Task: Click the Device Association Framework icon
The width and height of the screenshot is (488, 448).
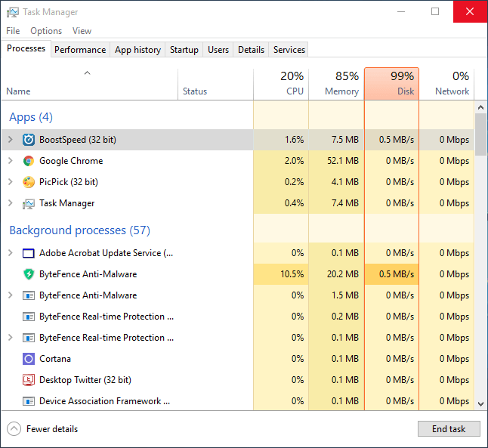Action: click(x=28, y=401)
